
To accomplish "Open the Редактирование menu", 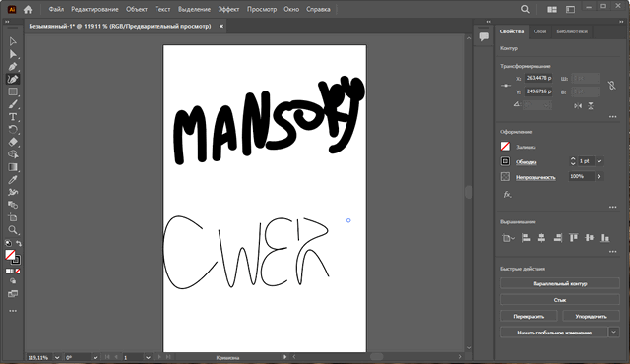I will 94,9.
